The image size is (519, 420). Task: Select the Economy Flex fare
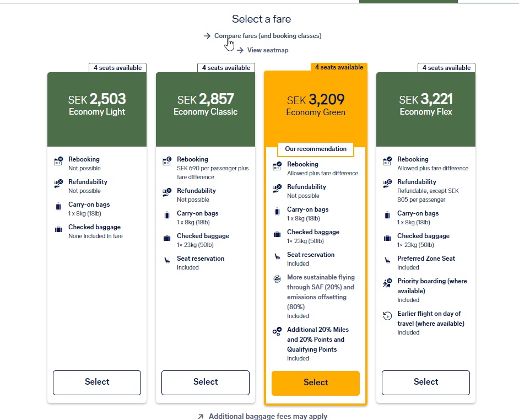[426, 382]
